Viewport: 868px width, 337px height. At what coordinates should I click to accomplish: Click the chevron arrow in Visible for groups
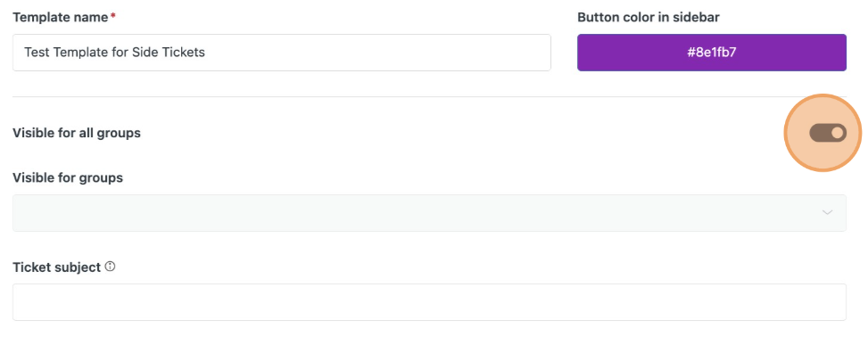coord(828,212)
